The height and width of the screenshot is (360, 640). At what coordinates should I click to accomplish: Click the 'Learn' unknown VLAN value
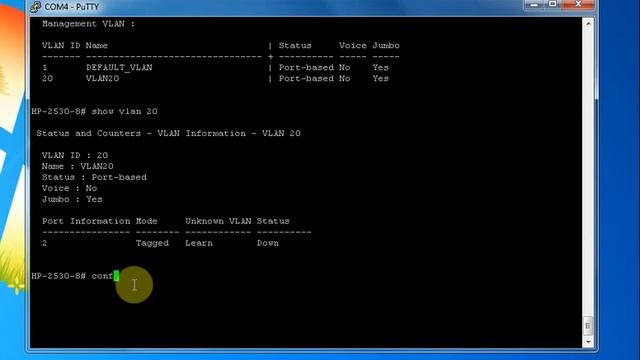[199, 243]
